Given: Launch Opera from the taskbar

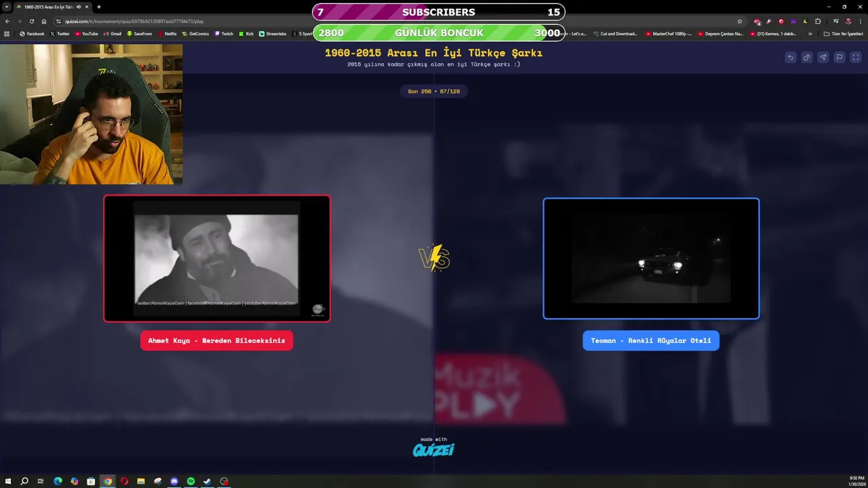Looking at the screenshot, I should 124,481.
